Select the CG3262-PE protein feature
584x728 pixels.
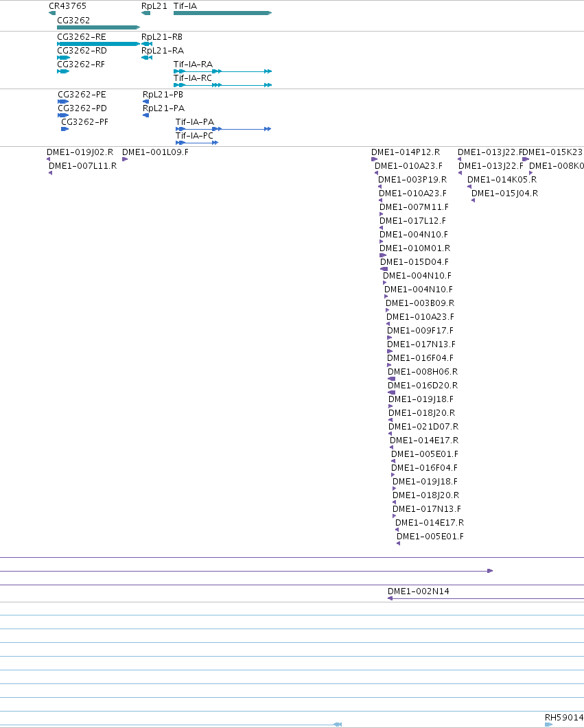click(63, 102)
